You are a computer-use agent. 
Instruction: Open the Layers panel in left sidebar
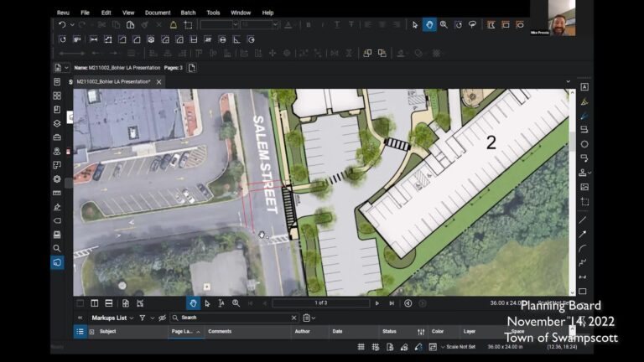pos(57,123)
